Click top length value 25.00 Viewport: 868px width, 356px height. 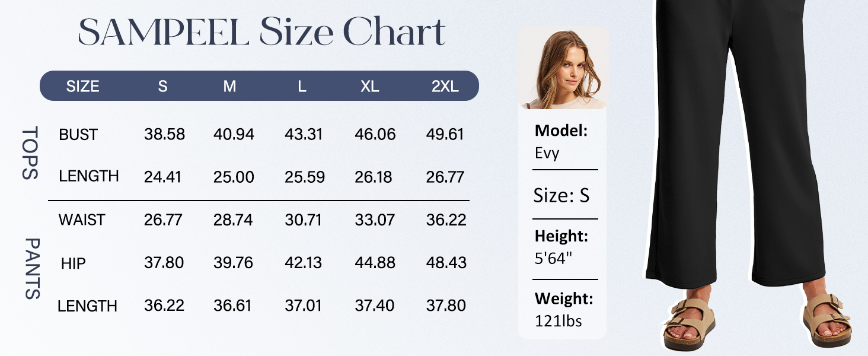tap(234, 177)
